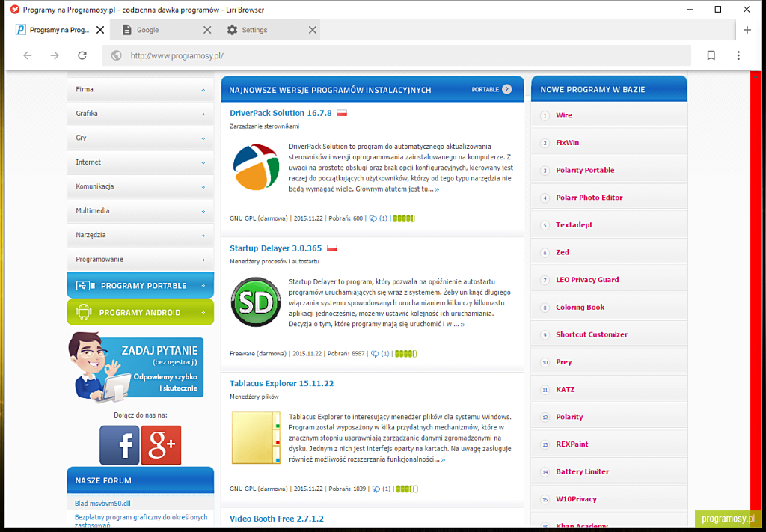Screen dimensions: 766x532
Task: Reload the current page
Action: tap(82, 55)
